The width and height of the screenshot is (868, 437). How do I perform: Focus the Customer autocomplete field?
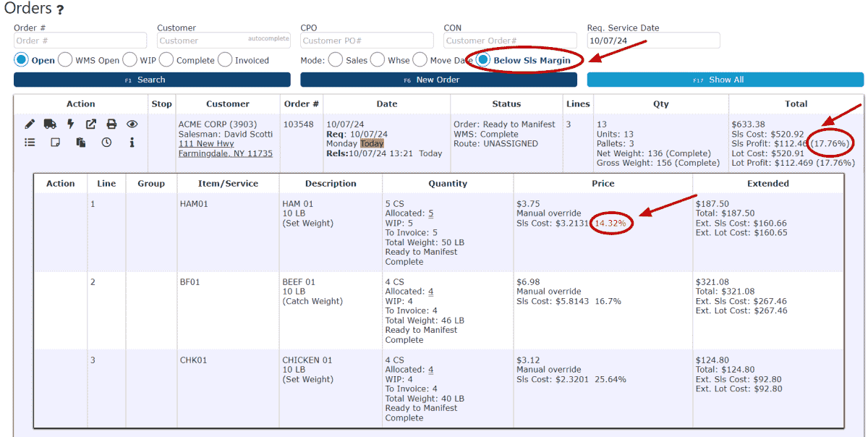tap(224, 41)
